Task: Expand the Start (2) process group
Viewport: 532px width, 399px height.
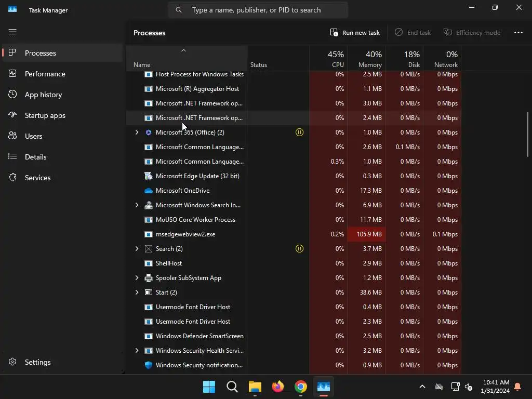Action: [137, 292]
